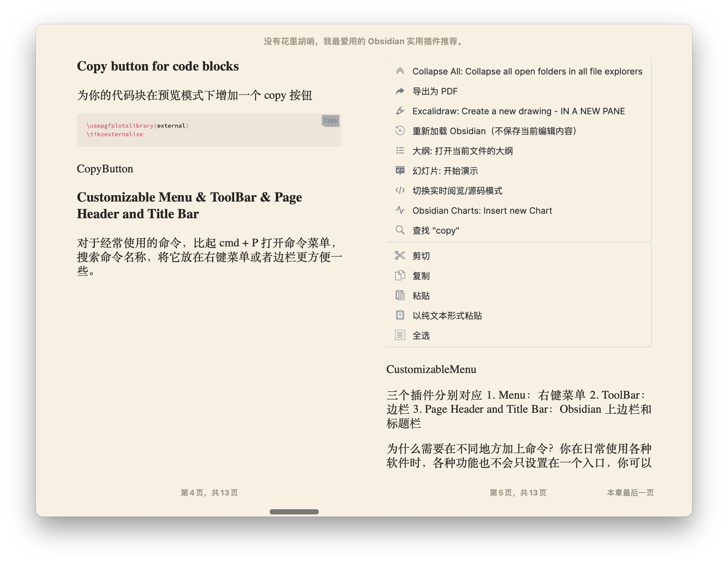This screenshot has width=728, height=564.
Task: Select 大纲: 打开当前文件的大纲 entry
Action: [519, 151]
